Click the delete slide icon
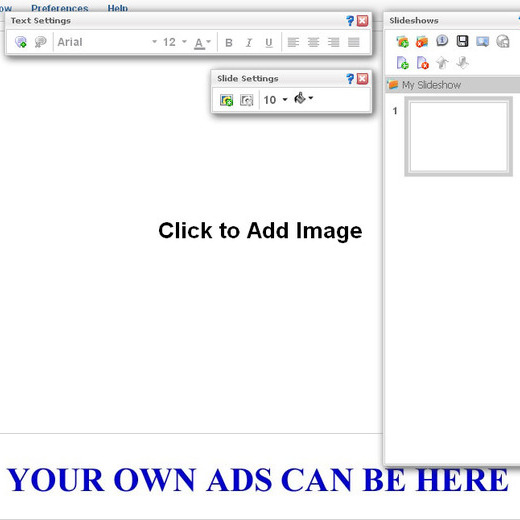520x520 pixels. point(423,63)
